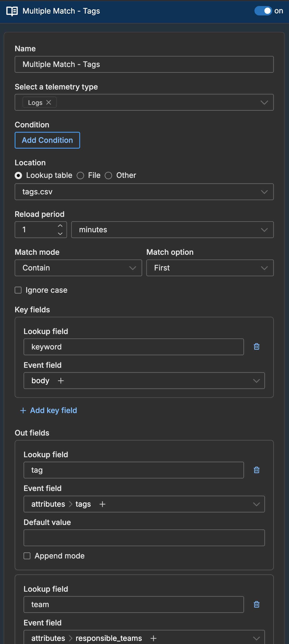Increase the reload period value
Viewport: 289px width, 644px height.
click(60, 226)
